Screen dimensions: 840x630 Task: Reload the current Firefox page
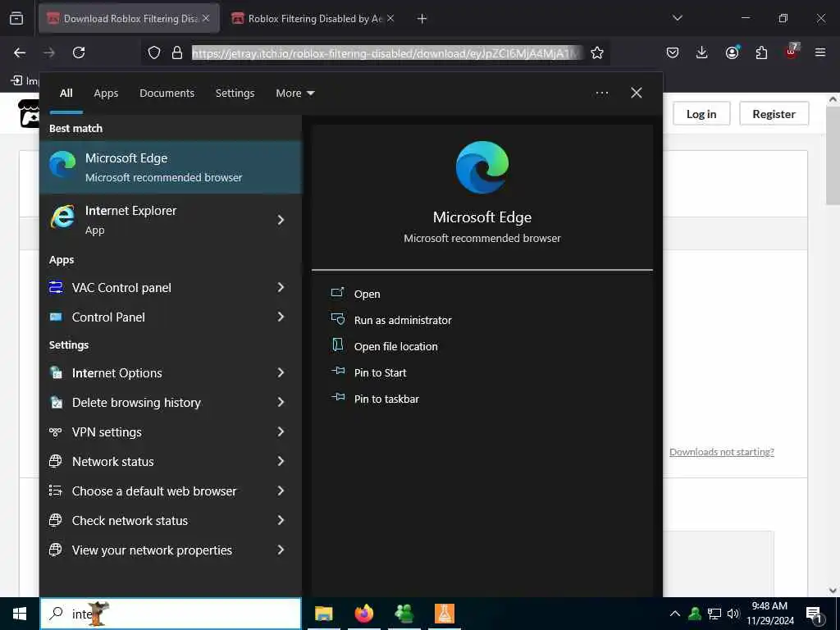(79, 52)
